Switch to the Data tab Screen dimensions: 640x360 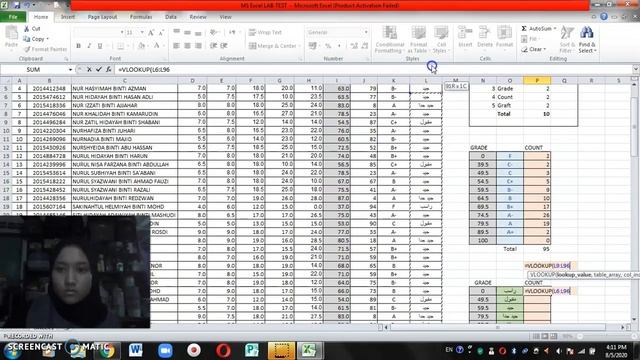click(x=171, y=17)
